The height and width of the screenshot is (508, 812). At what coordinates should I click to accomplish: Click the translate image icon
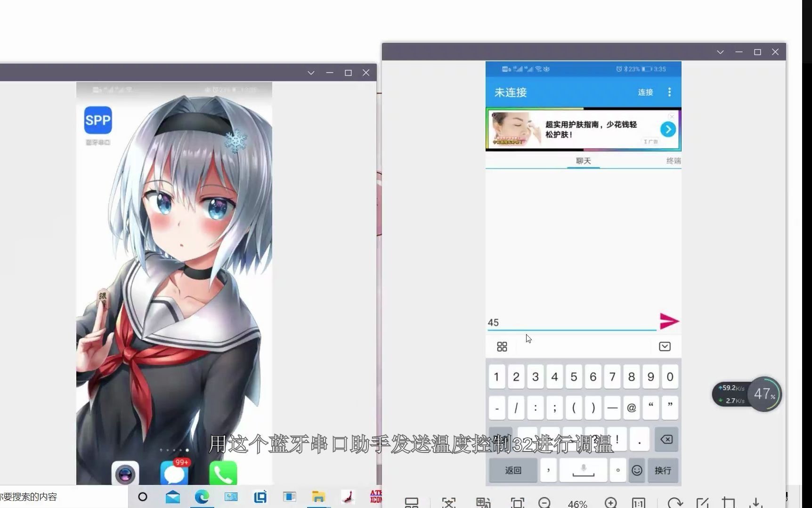pyautogui.click(x=483, y=503)
